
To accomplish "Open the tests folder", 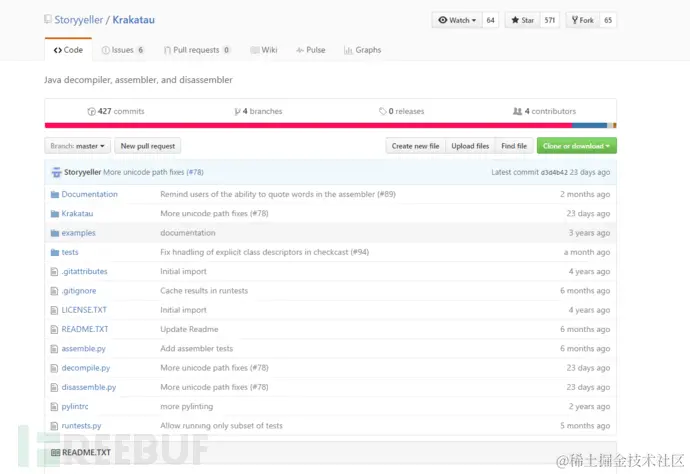I will click(x=70, y=252).
